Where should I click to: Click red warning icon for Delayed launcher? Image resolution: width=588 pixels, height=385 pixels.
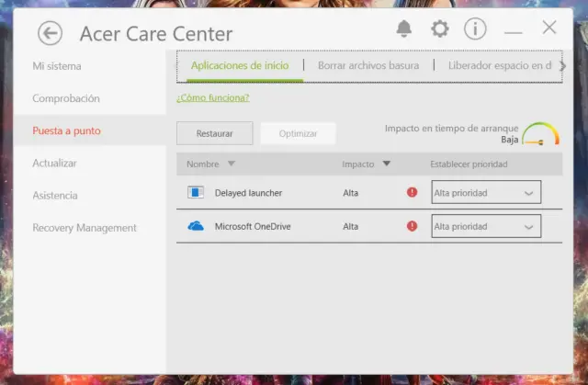[412, 193]
